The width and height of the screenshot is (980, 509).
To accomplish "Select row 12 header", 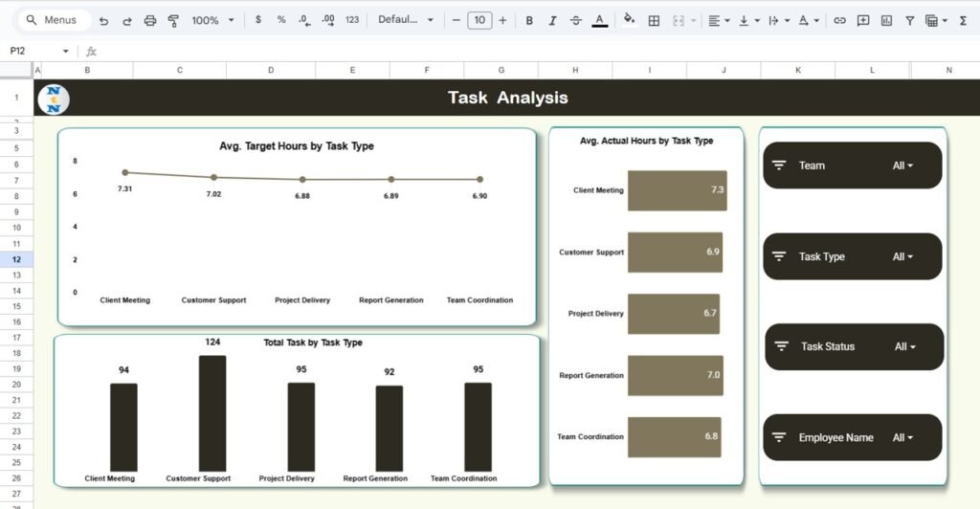I will point(16,259).
